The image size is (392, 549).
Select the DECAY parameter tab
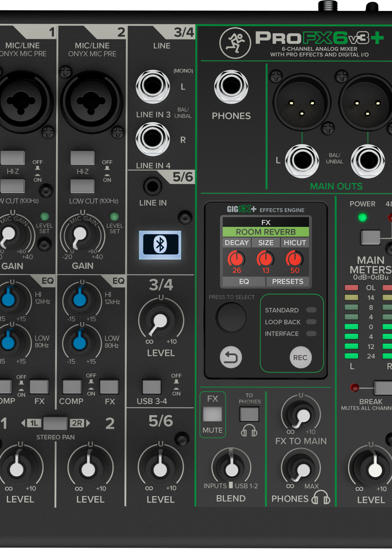[x=237, y=242]
